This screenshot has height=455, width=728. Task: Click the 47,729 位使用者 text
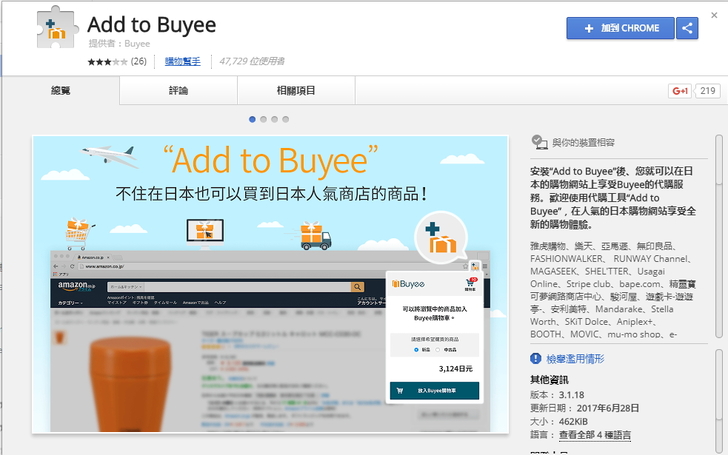(252, 61)
